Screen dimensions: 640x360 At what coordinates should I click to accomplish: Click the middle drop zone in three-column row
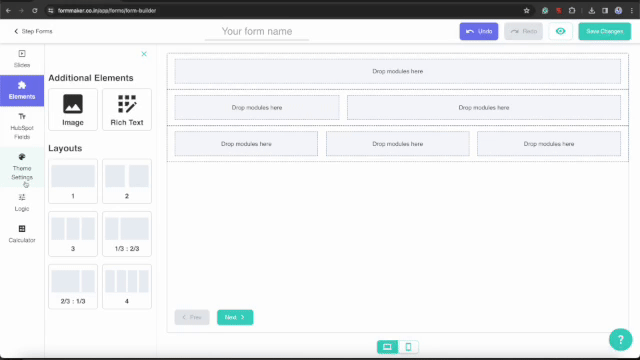(398, 144)
